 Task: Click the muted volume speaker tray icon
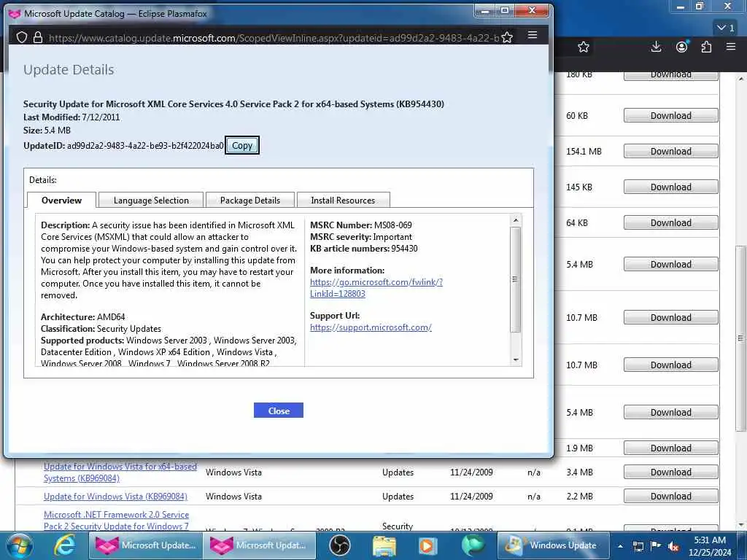tap(673, 546)
